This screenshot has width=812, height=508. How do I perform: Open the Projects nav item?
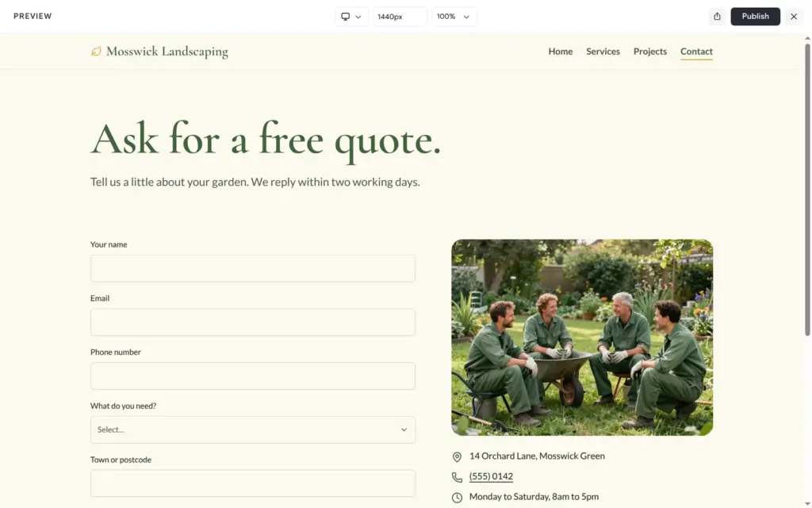tap(650, 52)
